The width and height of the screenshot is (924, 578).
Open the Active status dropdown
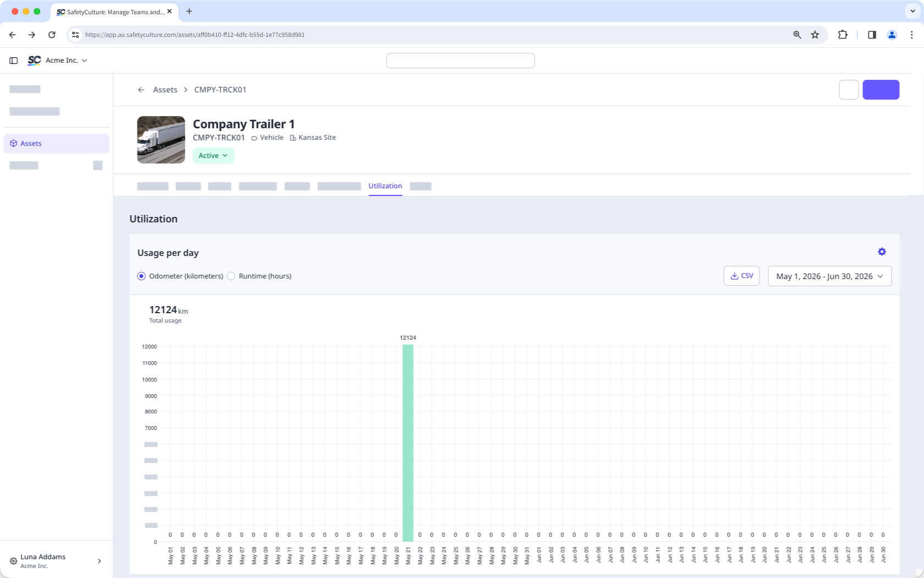click(x=213, y=156)
